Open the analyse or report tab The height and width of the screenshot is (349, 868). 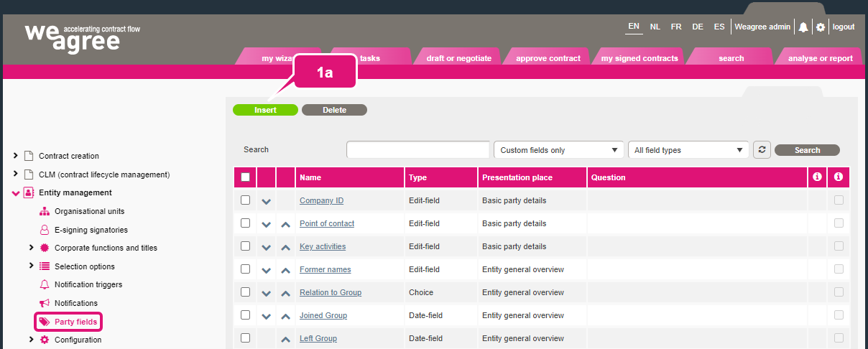point(820,58)
